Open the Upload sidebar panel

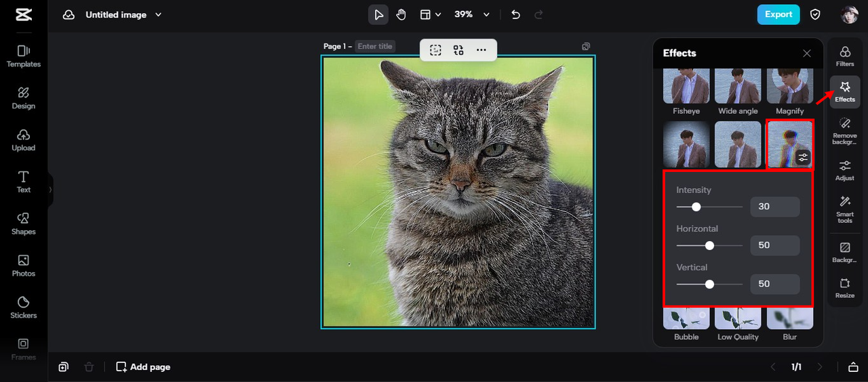click(24, 140)
